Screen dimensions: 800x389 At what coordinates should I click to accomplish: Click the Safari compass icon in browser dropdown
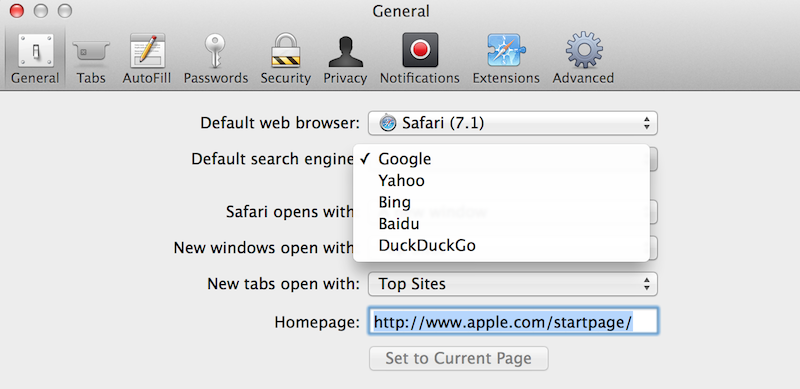tap(388, 123)
